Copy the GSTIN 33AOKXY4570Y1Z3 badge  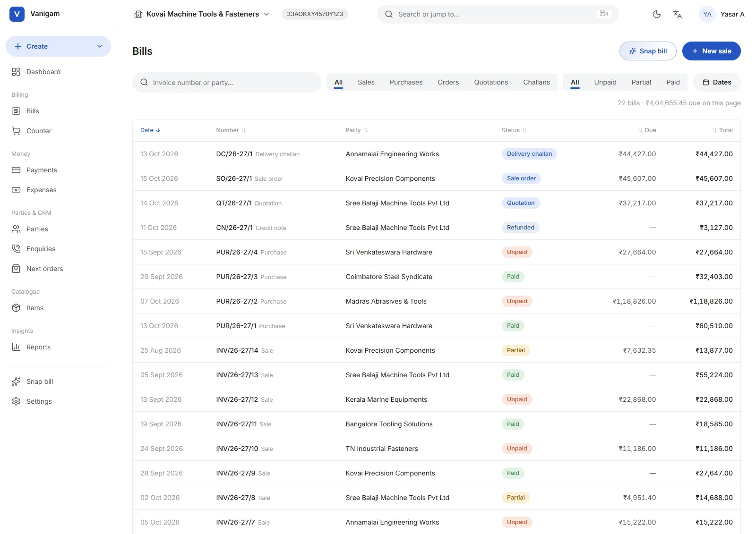click(315, 14)
